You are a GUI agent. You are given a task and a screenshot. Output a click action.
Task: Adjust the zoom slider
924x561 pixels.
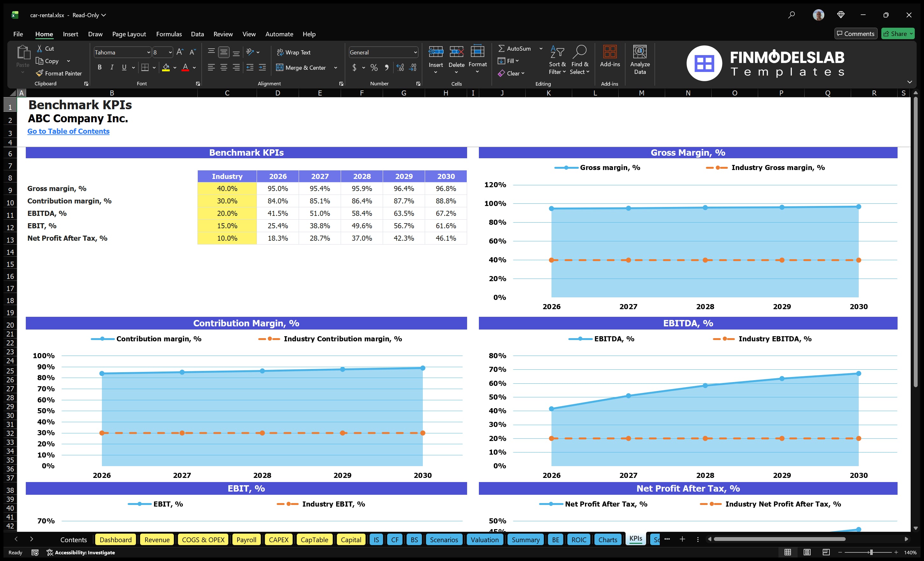(x=871, y=552)
